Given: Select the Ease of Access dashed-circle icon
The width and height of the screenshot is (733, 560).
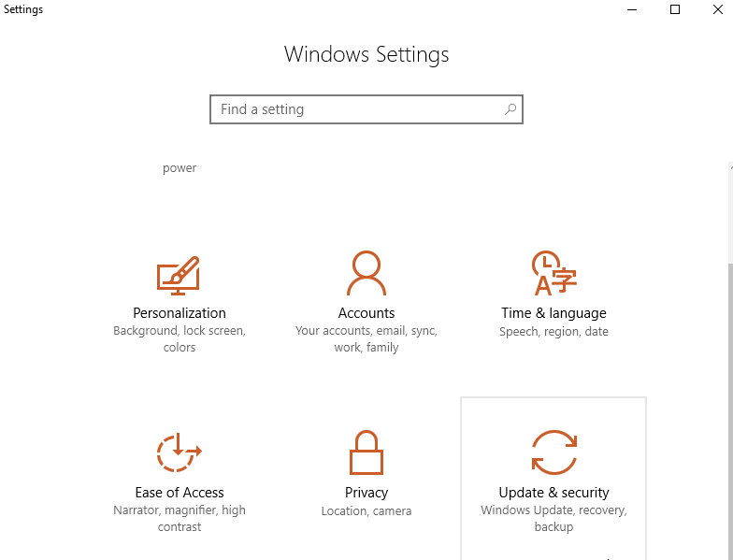Looking at the screenshot, I should [179, 454].
